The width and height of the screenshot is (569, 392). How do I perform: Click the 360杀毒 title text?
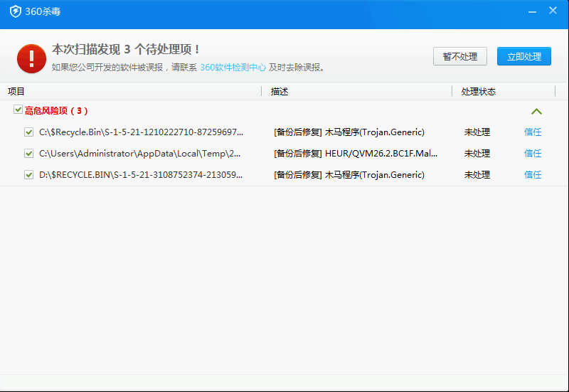[43, 11]
